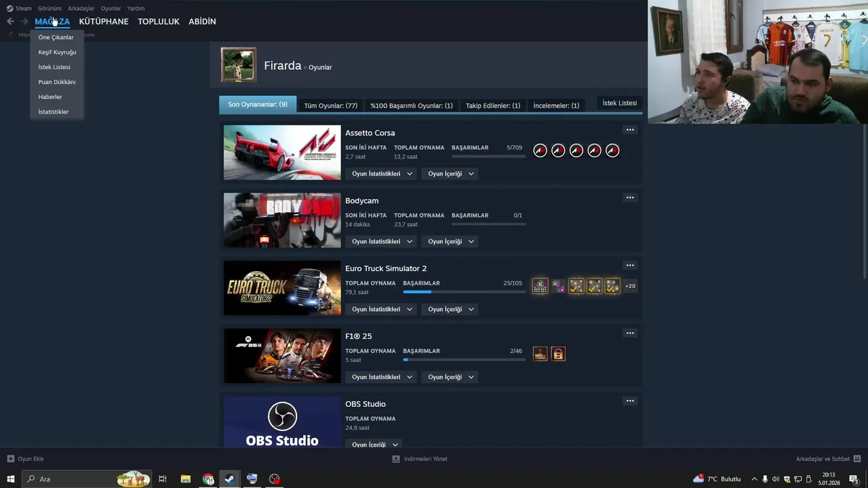Open OBS Studio more options button
868x488 pixels.
(x=630, y=401)
